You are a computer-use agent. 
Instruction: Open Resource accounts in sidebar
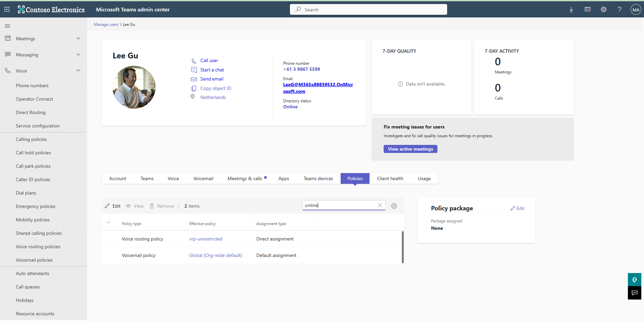pos(35,314)
